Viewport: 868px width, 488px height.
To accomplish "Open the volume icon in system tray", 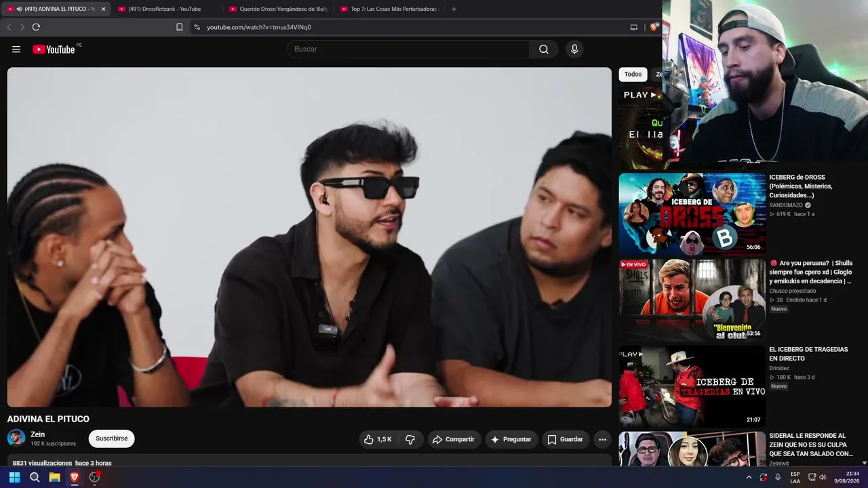I will tap(823, 477).
